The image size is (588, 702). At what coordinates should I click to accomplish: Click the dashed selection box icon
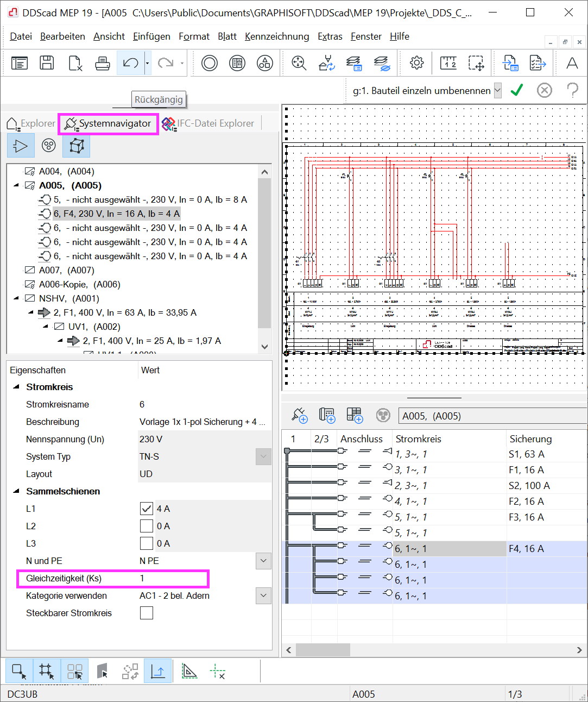click(x=476, y=63)
